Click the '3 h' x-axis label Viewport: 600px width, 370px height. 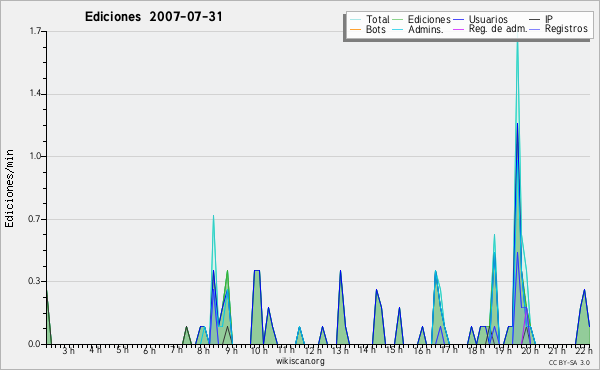(68, 351)
